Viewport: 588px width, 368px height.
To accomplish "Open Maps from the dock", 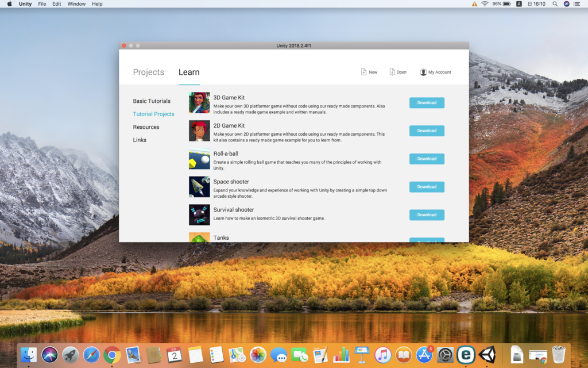I will (237, 355).
